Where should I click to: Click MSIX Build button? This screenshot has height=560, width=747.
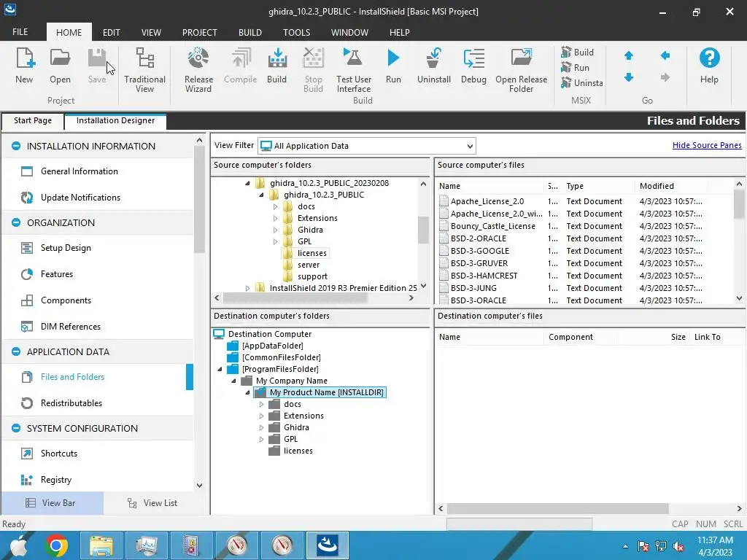point(577,52)
